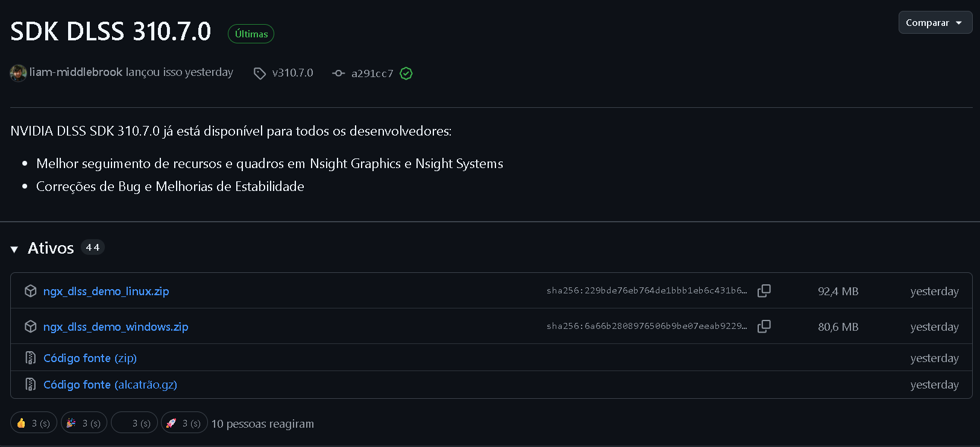Open the Comparar dropdown
The width and height of the screenshot is (980, 447).
click(935, 22)
